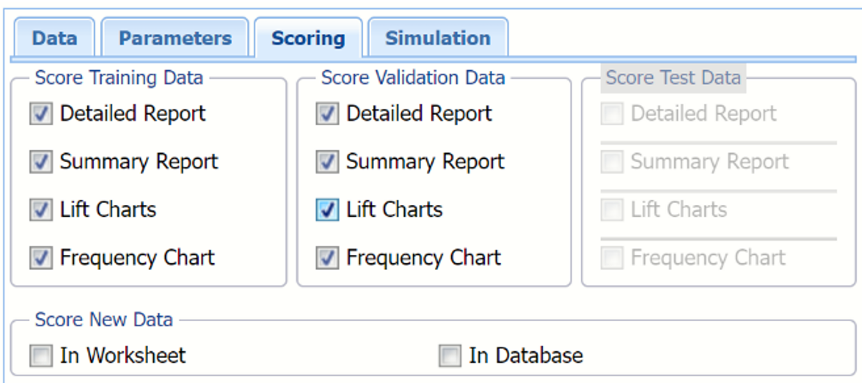The width and height of the screenshot is (868, 383).
Task: Disable Lift Charts under Score Validation Data
Action: [x=327, y=210]
